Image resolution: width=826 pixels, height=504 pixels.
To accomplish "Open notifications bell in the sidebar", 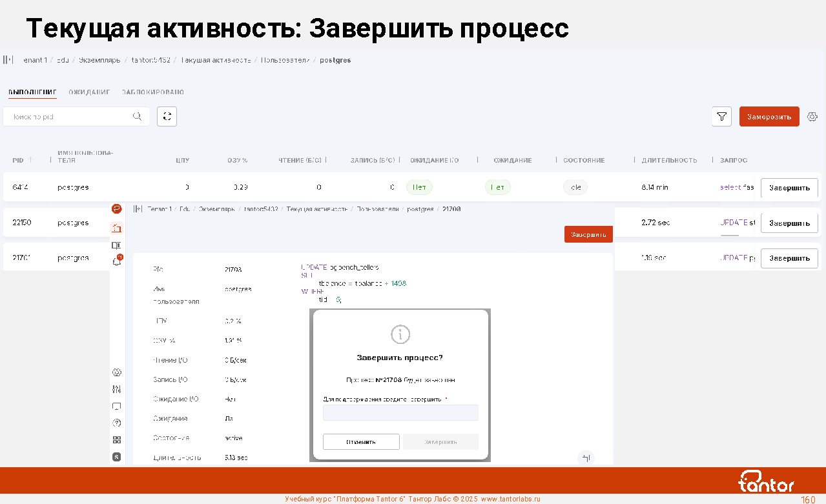I will coord(117,261).
